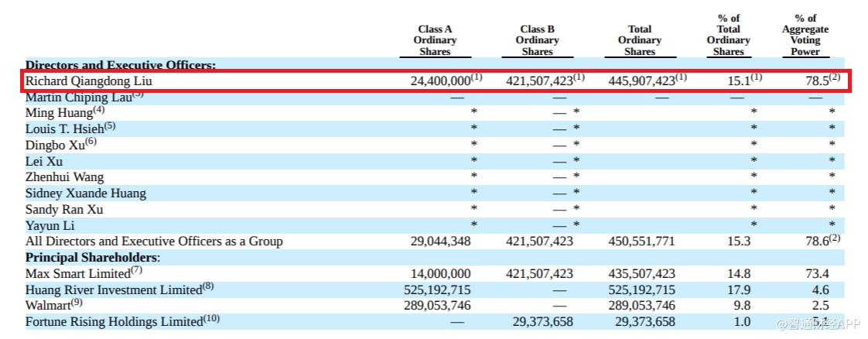
Task: Click the % of Aggregate Voting Power header
Action: pos(805,35)
